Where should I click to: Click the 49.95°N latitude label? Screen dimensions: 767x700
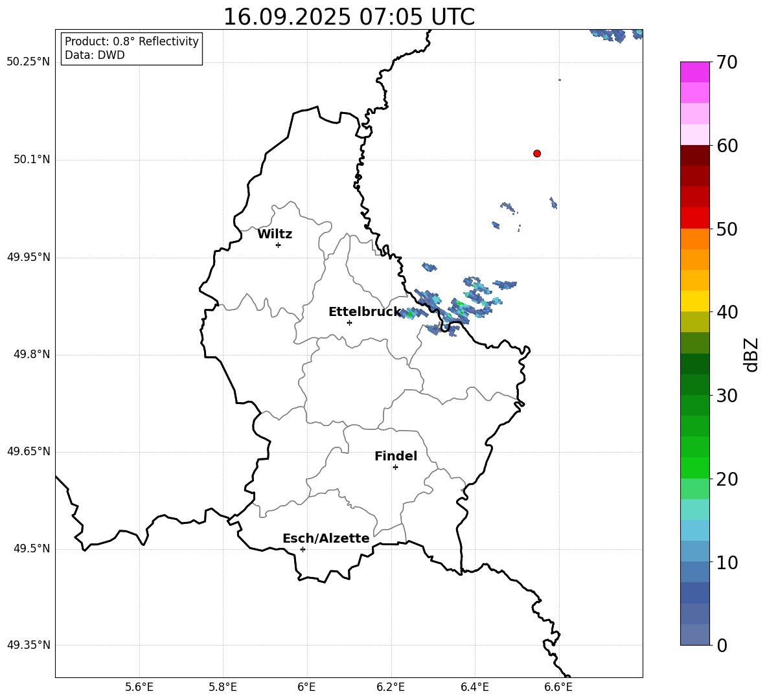click(29, 257)
